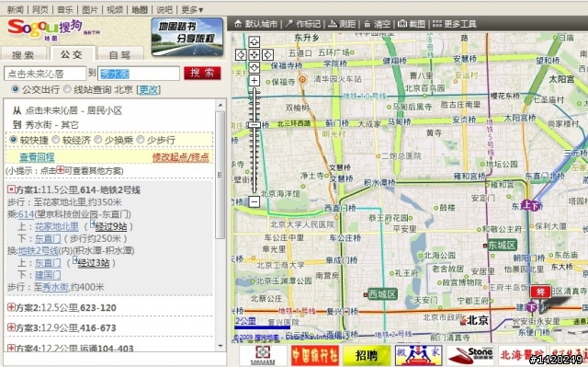The image size is (588, 367).
Task: Click the purple 下 marker at 建国门
Action: click(x=531, y=307)
